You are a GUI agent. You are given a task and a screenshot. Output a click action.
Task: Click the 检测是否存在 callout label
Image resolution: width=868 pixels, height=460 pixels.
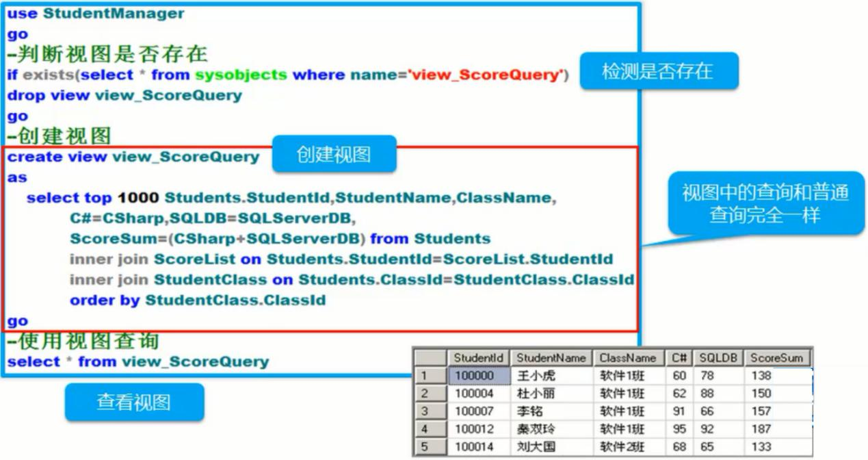click(x=658, y=71)
